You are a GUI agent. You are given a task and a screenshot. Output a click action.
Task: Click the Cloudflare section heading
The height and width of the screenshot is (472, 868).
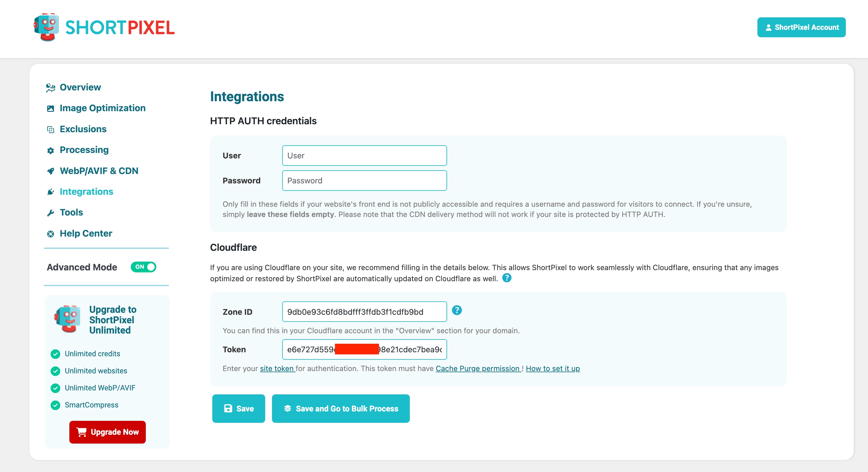click(x=233, y=247)
